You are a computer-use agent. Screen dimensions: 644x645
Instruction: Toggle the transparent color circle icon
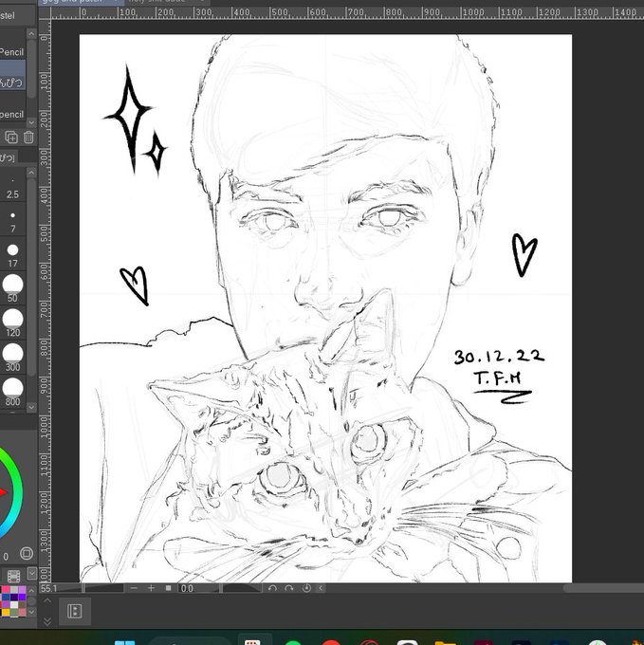(x=27, y=553)
